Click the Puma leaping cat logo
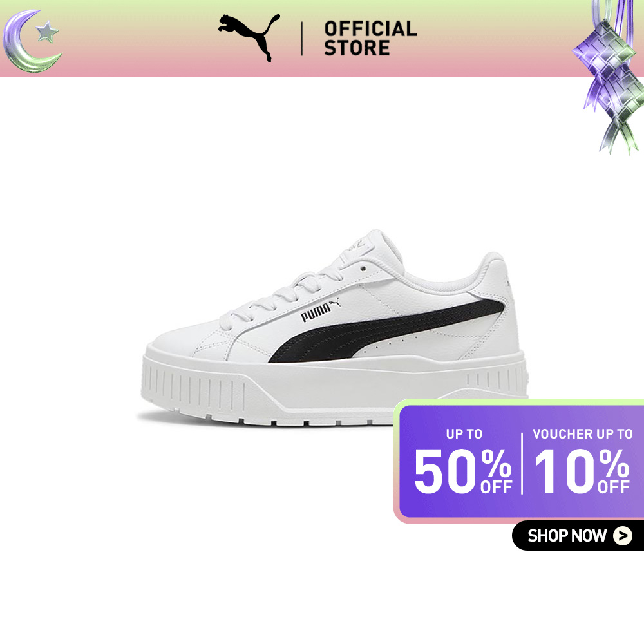Viewport: 644px width, 644px height. click(249, 37)
